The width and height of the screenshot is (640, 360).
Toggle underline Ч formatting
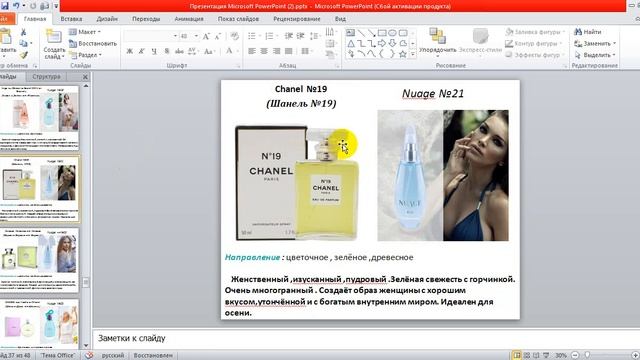coord(154,51)
